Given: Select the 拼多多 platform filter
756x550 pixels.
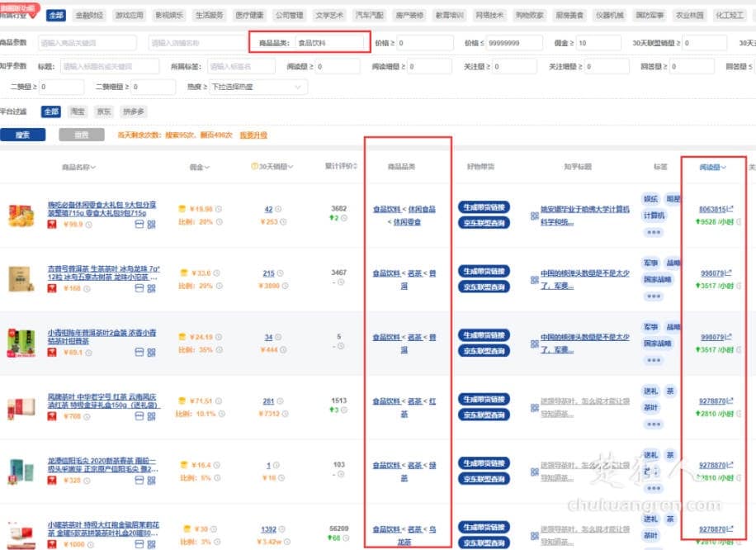Looking at the screenshot, I should coord(133,111).
